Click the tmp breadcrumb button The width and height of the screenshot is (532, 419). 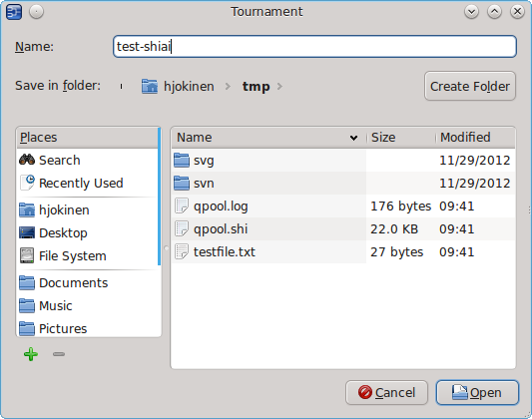257,86
